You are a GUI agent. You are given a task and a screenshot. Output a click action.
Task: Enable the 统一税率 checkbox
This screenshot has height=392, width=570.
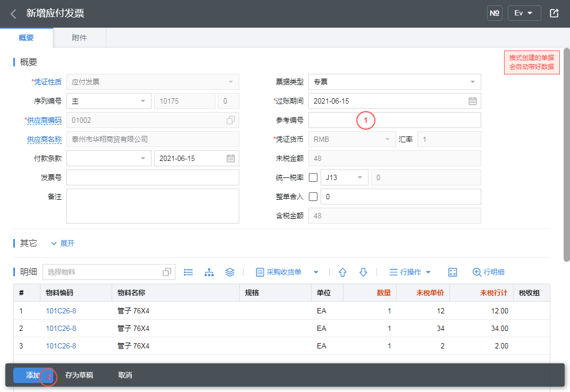313,177
